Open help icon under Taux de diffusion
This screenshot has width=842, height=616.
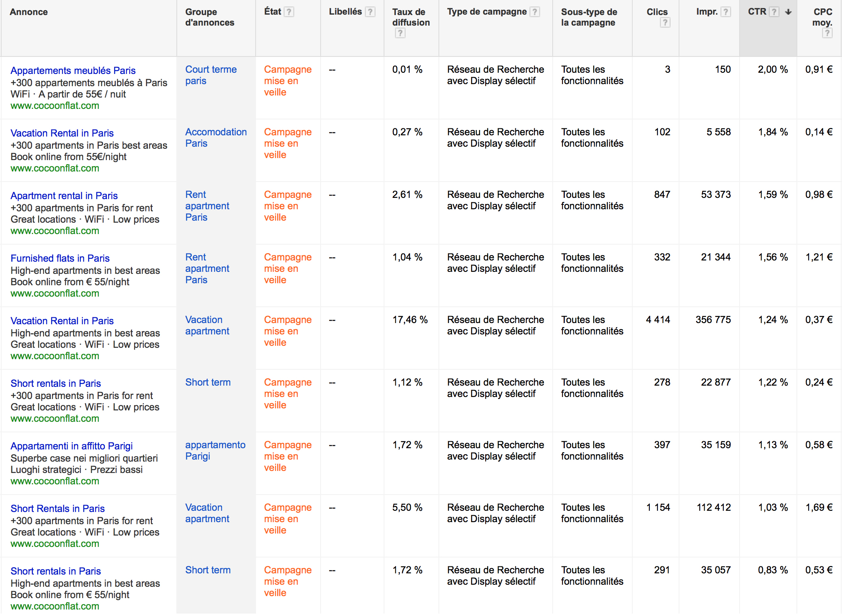(400, 33)
